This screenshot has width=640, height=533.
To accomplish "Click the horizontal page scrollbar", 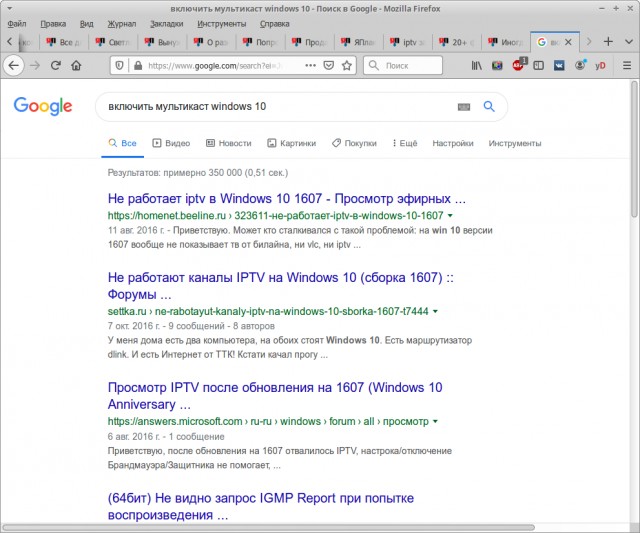I will (x=268, y=527).
